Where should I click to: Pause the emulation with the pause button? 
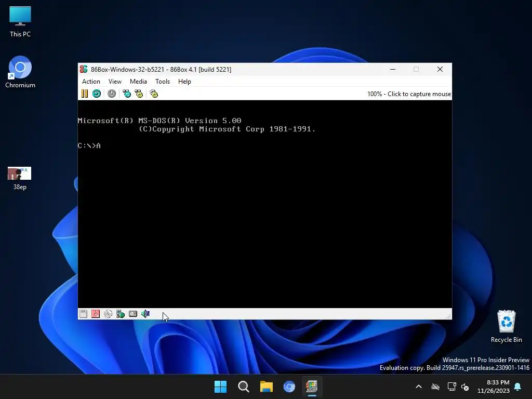click(x=85, y=94)
